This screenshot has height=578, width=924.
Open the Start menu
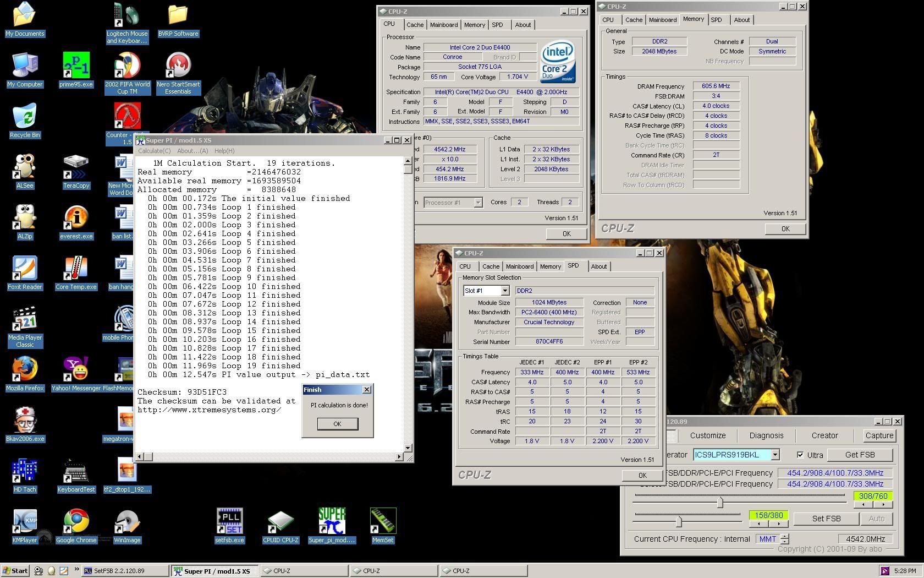tap(15, 571)
